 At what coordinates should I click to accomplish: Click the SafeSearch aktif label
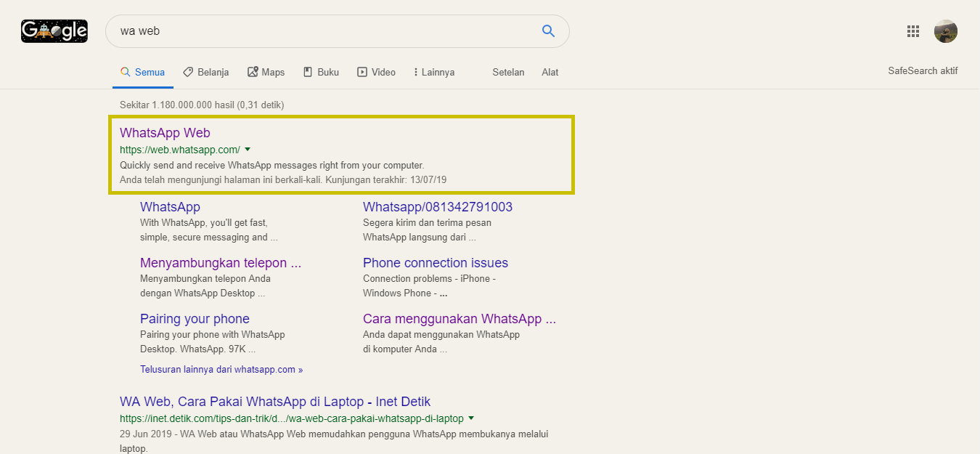[x=923, y=71]
